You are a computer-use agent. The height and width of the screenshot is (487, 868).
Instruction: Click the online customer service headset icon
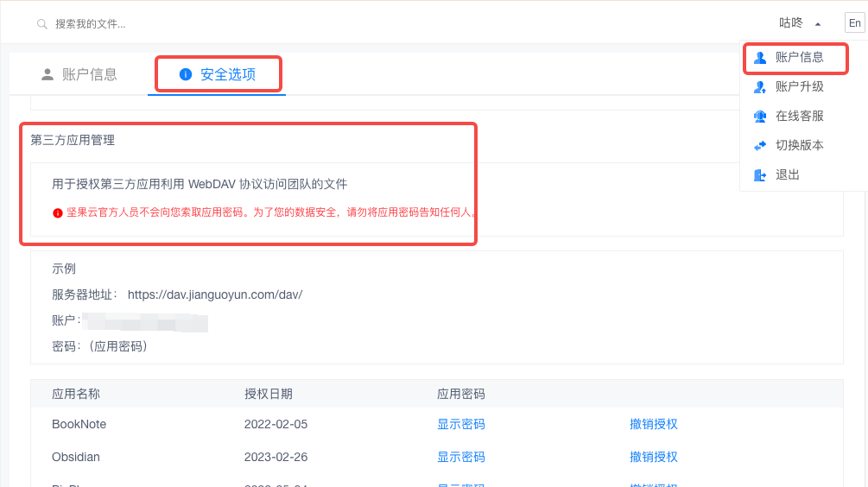(760, 117)
